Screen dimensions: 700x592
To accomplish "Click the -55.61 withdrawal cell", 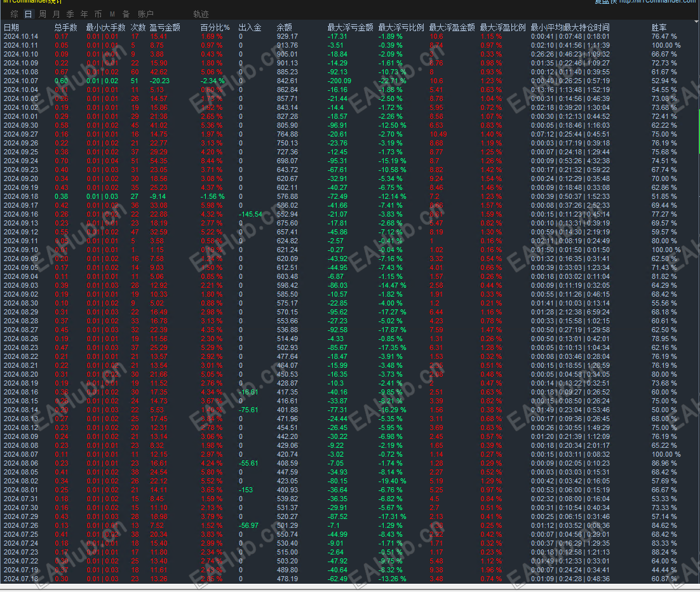I will pyautogui.click(x=248, y=464).
